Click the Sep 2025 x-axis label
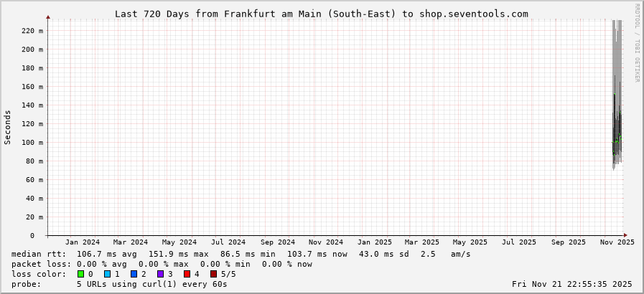 coord(568,242)
